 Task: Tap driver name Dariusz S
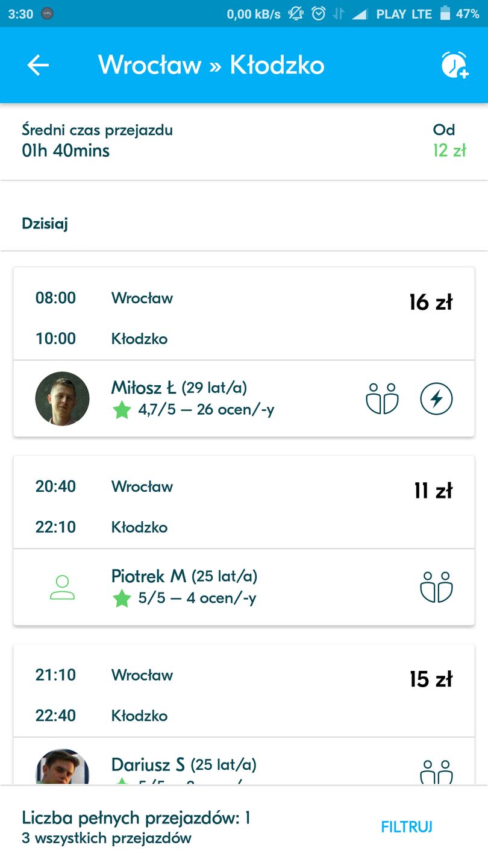click(x=148, y=765)
